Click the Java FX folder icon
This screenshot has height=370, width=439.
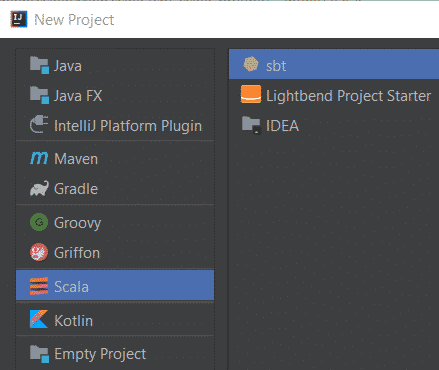39,95
